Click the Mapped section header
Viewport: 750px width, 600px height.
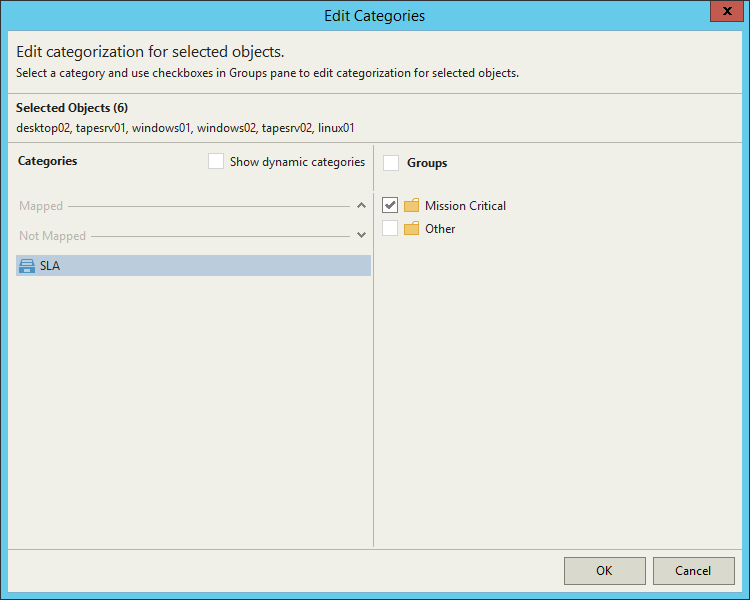pyautogui.click(x=41, y=206)
